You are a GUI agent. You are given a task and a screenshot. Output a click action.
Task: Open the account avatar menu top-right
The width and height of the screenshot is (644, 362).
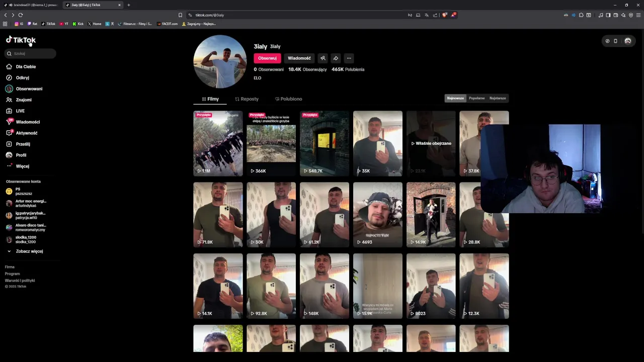627,41
